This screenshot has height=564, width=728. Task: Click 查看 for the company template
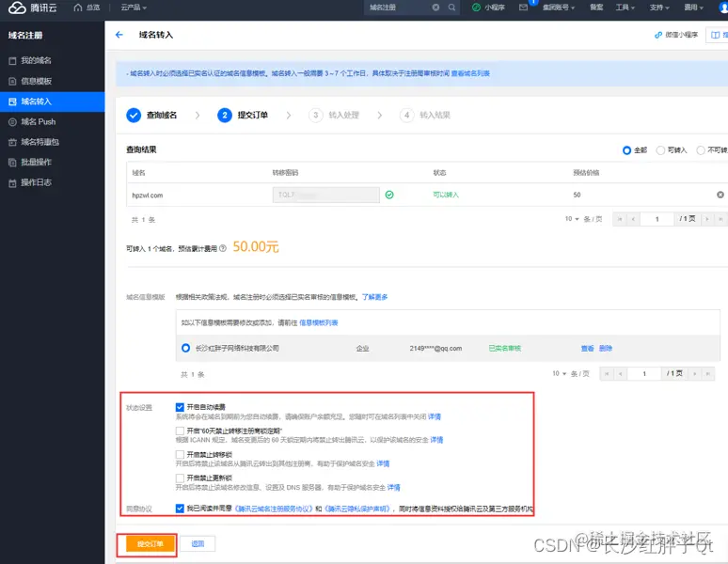pos(587,349)
